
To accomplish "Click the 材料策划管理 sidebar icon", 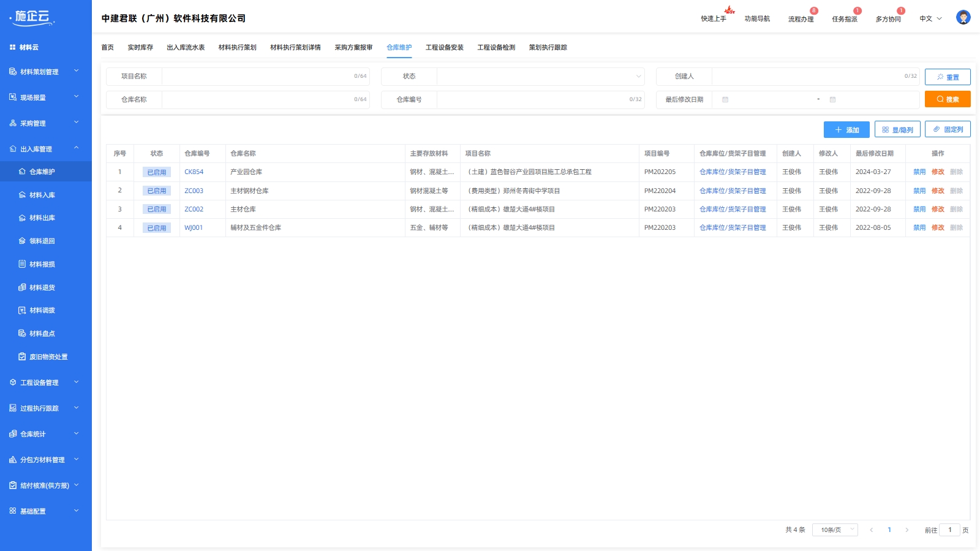I will 13,72.
